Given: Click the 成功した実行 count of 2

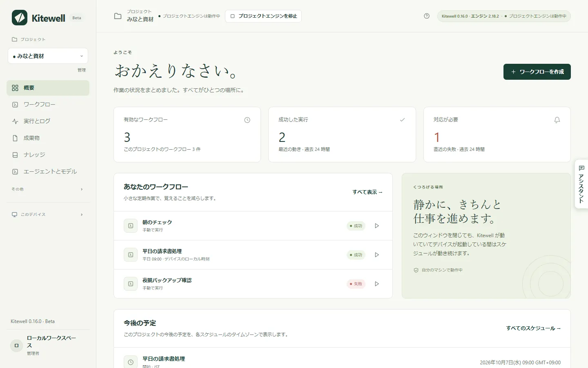Looking at the screenshot, I should tap(282, 137).
